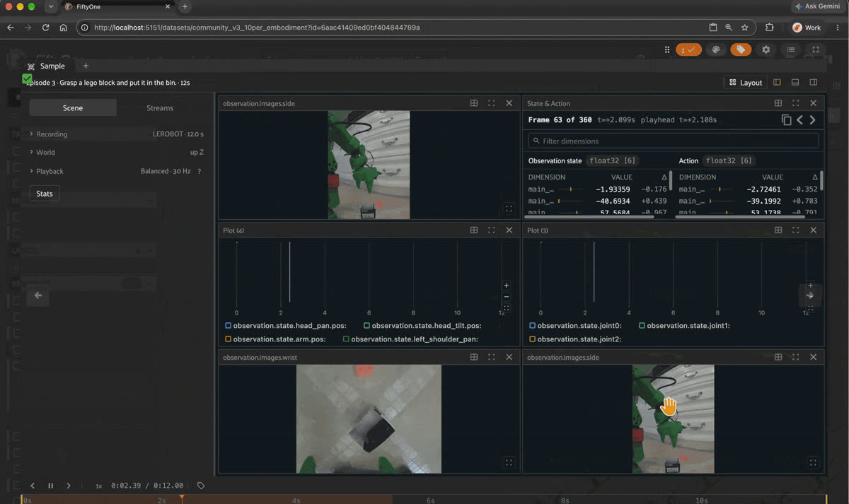The height and width of the screenshot is (504, 849).
Task: Click the orange selected-count 1 button
Action: (688, 49)
